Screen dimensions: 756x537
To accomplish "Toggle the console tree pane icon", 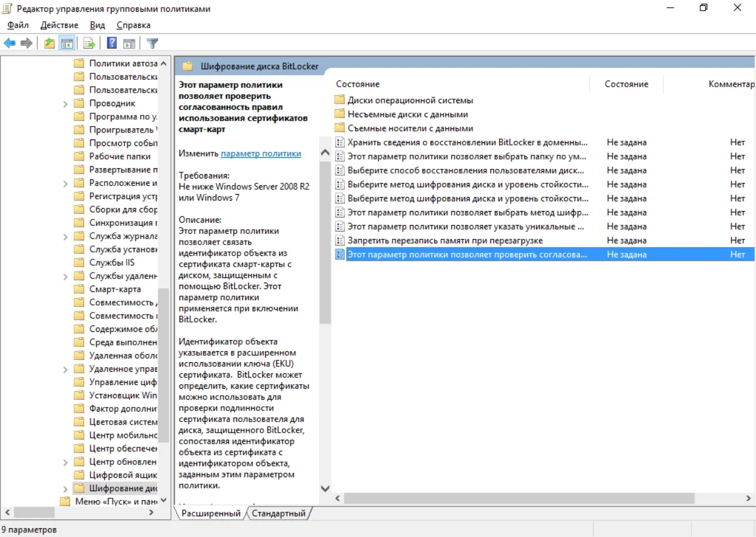I will [67, 43].
